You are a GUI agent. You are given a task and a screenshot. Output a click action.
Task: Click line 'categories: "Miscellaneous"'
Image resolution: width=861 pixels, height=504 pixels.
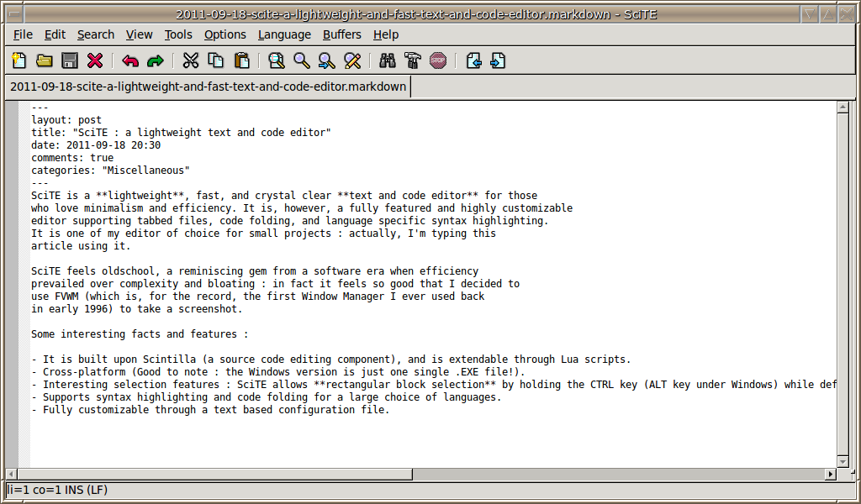110,171
